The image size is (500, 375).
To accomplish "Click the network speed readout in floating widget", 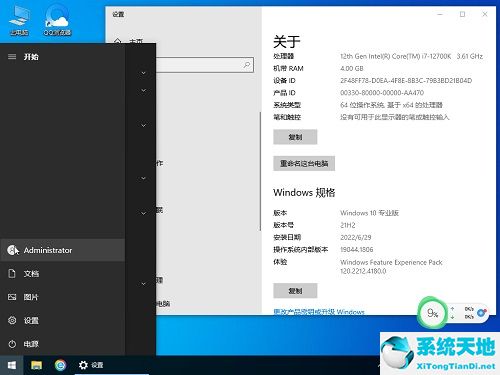I will point(463,313).
